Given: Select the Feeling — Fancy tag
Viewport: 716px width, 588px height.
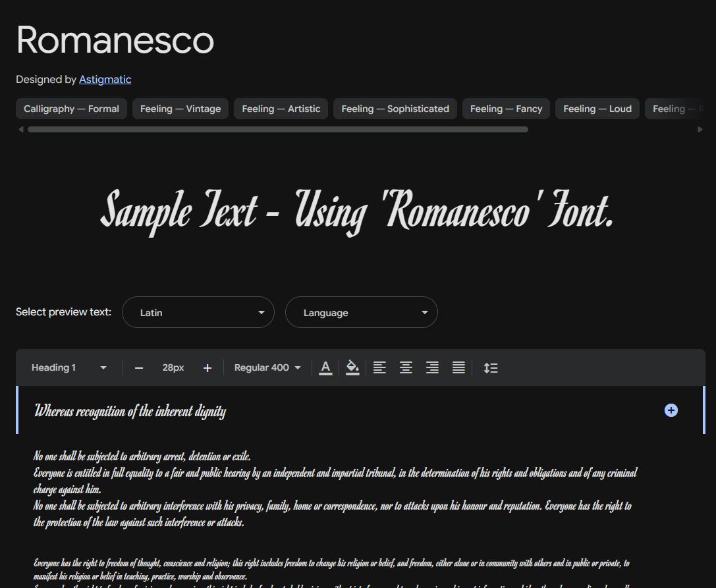Looking at the screenshot, I should tap(506, 109).
